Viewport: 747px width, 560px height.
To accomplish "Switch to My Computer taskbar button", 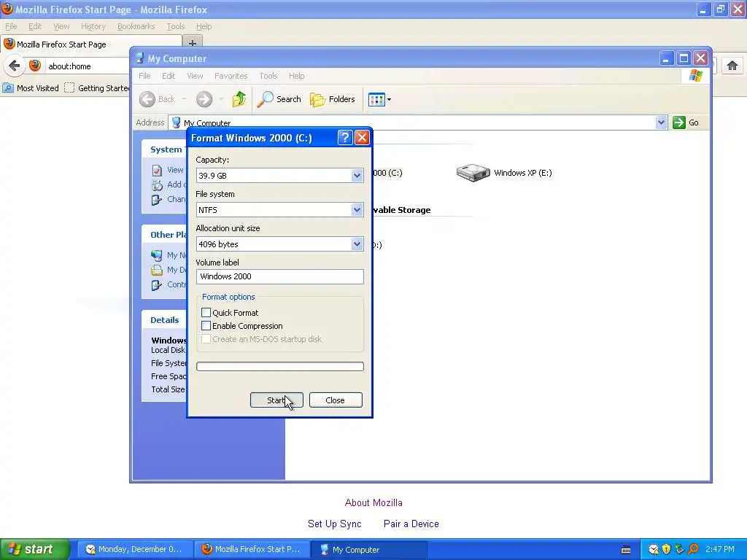I will (369, 549).
